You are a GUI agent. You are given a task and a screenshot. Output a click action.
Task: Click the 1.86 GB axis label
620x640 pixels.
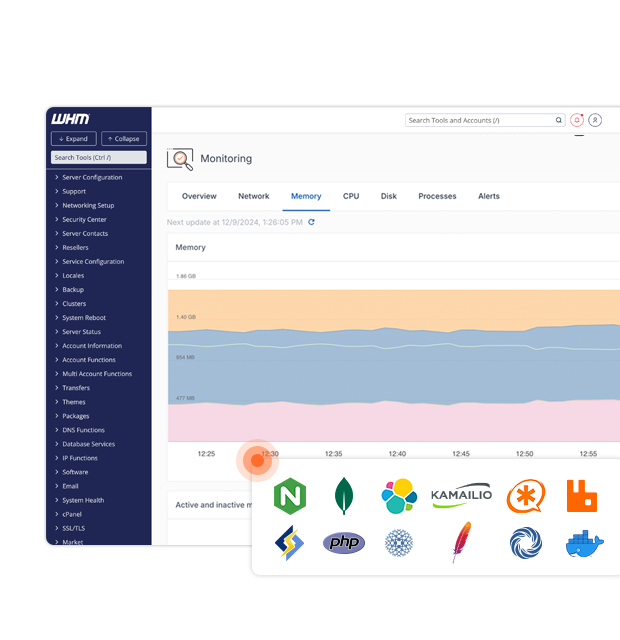click(x=186, y=276)
